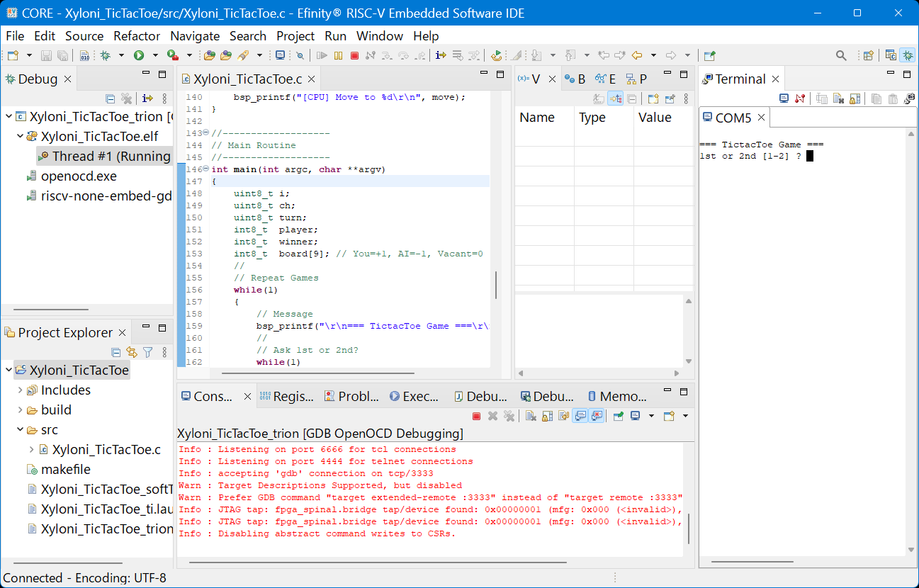
Task: Expand the Includes folder in Project Explorer
Action: pyautogui.click(x=20, y=390)
